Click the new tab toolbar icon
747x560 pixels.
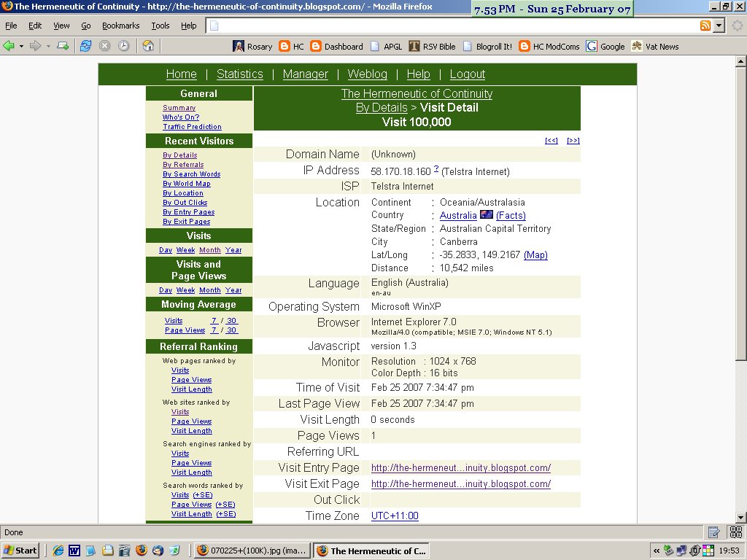(63, 46)
